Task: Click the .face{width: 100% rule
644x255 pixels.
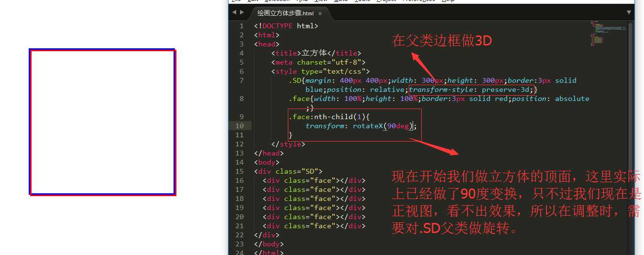Action: tap(438, 99)
